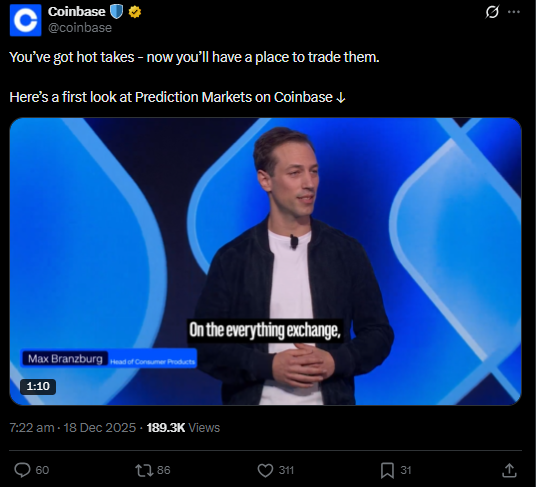The width and height of the screenshot is (536, 487).
Task: Toggle the repost arrows icon
Action: click(144, 470)
